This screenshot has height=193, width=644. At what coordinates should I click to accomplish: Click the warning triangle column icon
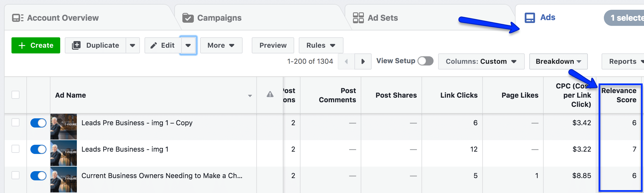[x=270, y=94]
